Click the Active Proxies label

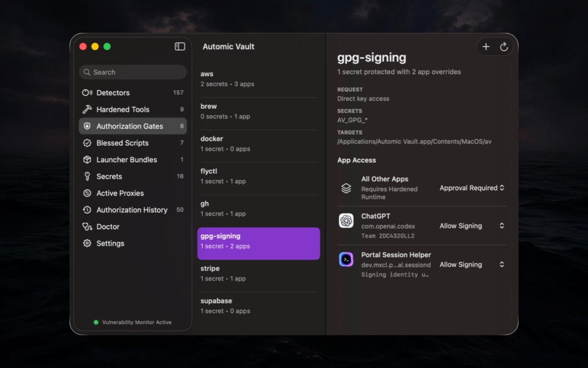pos(120,193)
